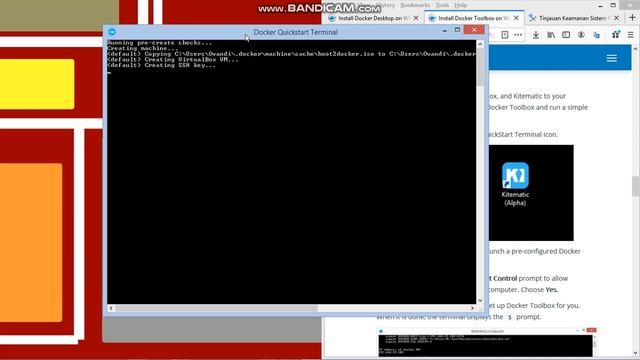The image size is (640, 360).
Task: Open the Docker docs page hamburger menu
Action: (x=611, y=58)
